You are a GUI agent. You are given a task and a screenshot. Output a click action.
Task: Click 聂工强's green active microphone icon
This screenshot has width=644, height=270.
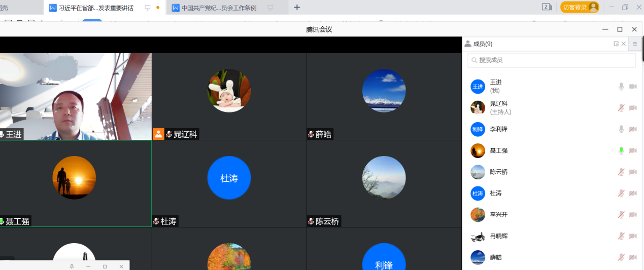point(621,150)
